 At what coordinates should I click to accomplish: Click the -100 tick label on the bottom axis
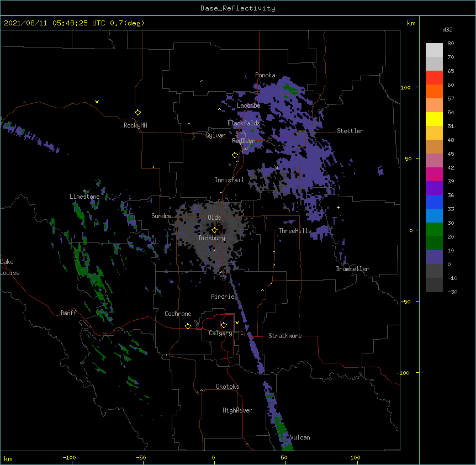pos(69,457)
